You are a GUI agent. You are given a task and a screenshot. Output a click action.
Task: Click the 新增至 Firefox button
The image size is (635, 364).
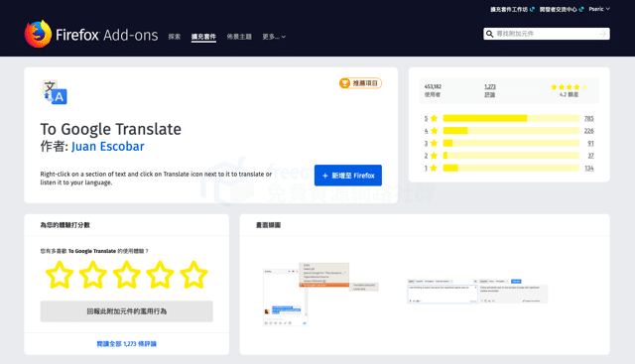click(x=348, y=176)
